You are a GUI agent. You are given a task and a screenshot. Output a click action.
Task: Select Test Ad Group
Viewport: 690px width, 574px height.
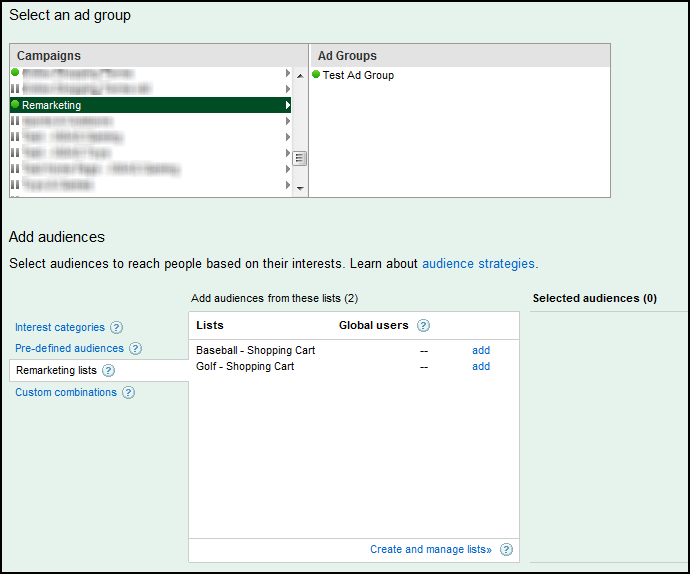pyautogui.click(x=358, y=75)
